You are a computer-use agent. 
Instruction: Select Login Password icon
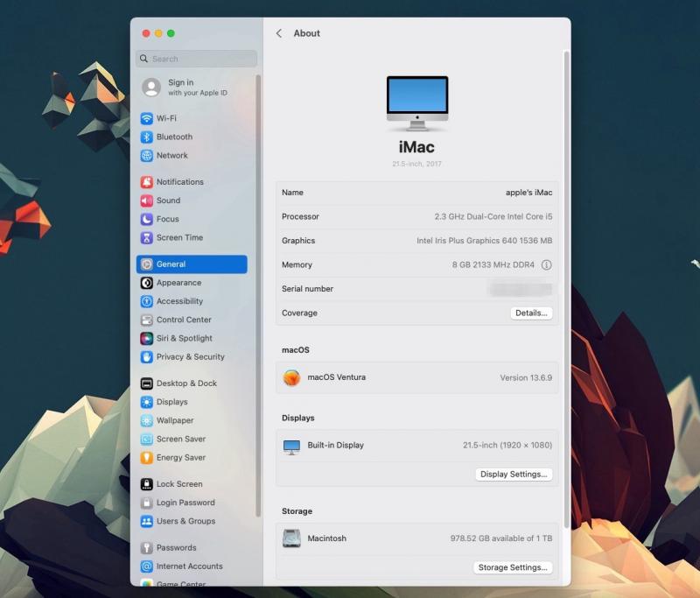tap(146, 503)
